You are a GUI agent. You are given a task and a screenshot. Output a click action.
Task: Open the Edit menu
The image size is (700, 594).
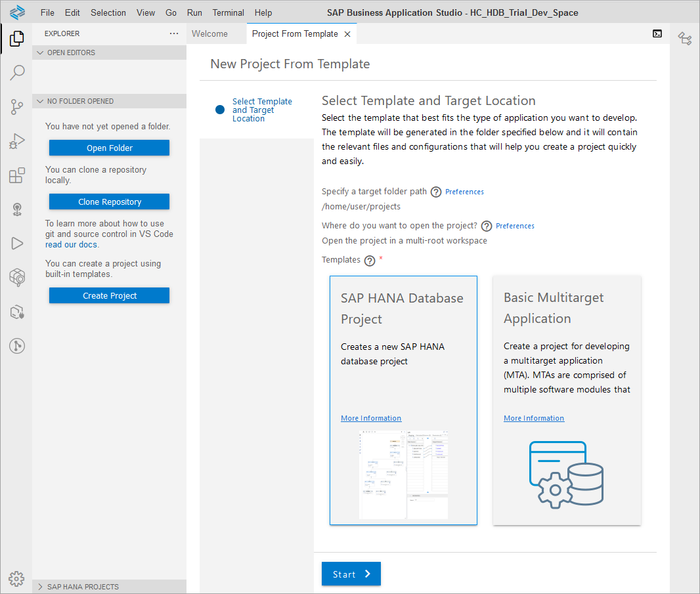pyautogui.click(x=72, y=12)
